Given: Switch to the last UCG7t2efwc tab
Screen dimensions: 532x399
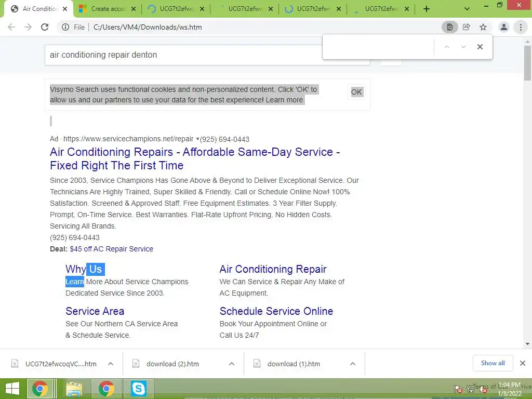Looking at the screenshot, I should (381, 9).
